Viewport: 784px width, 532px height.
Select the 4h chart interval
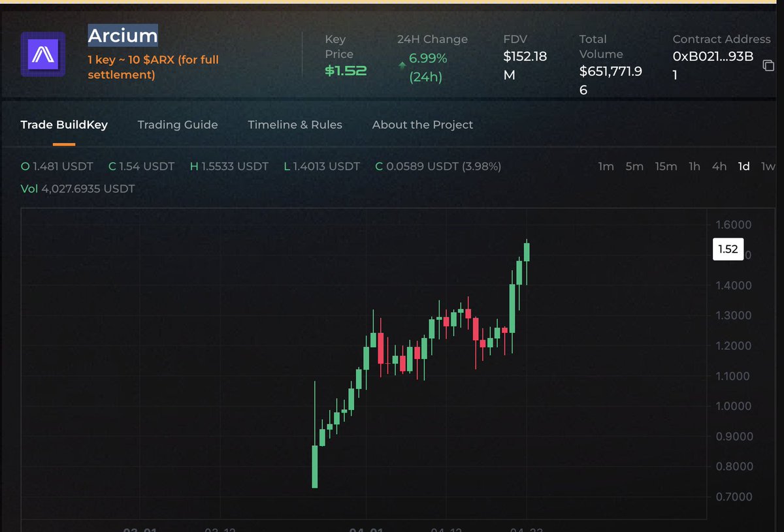[x=719, y=166]
